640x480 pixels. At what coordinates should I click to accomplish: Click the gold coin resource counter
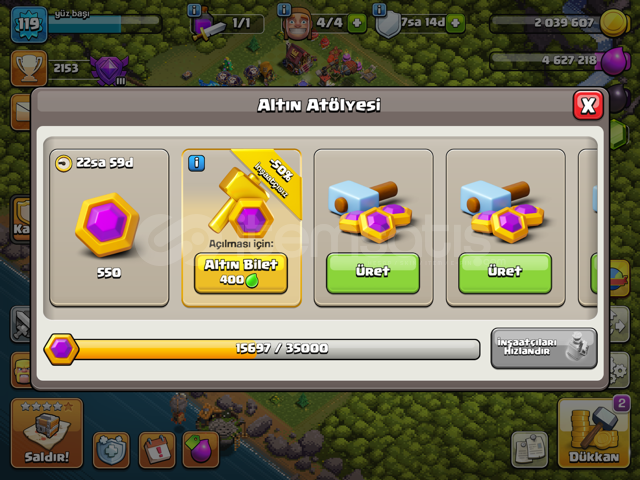(560, 23)
